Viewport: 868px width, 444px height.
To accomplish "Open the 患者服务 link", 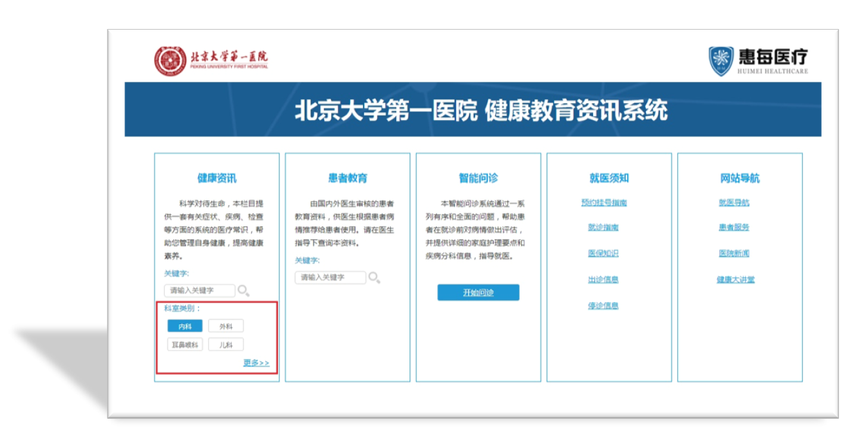I will pos(734,227).
